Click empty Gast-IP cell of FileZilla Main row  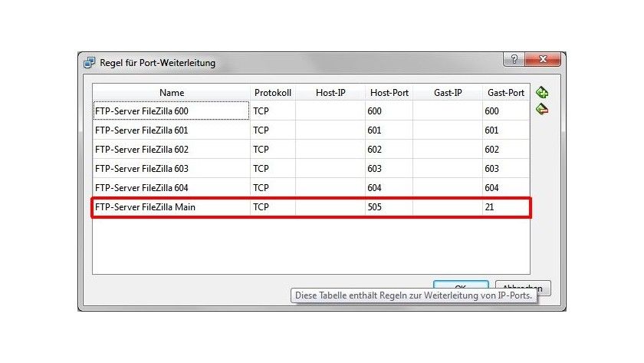pos(448,206)
